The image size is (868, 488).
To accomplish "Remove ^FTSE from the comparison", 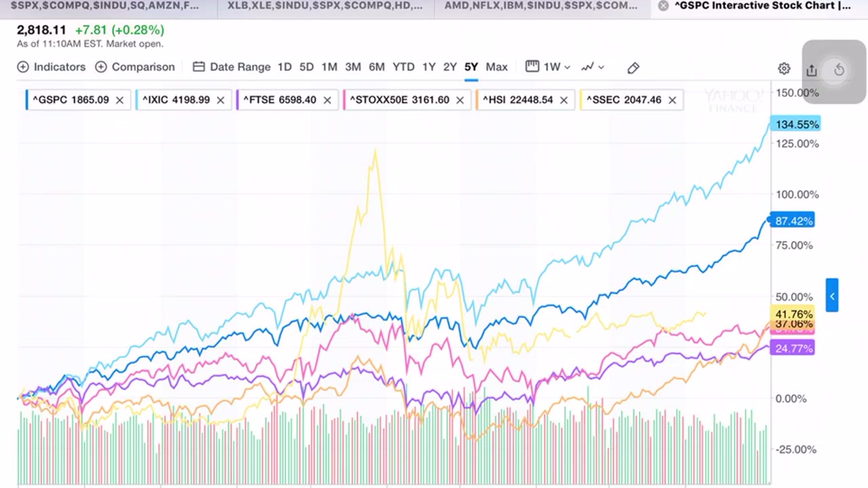I will click(x=327, y=100).
